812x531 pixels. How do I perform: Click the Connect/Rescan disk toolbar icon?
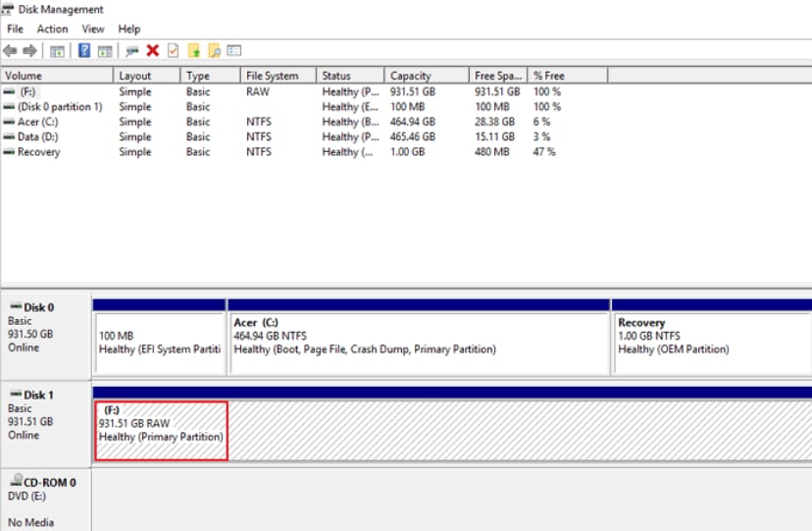[132, 51]
